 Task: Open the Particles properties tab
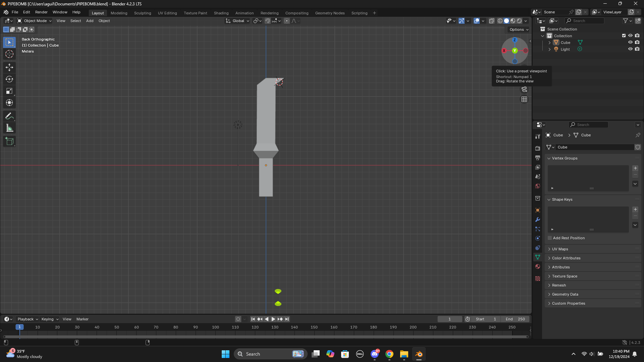pos(538,229)
